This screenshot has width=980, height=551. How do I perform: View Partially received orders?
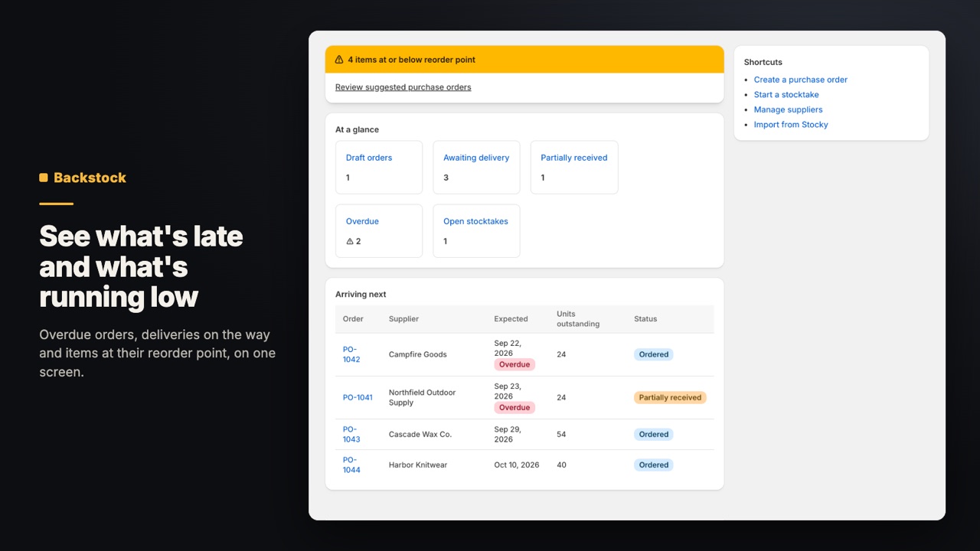click(x=574, y=168)
